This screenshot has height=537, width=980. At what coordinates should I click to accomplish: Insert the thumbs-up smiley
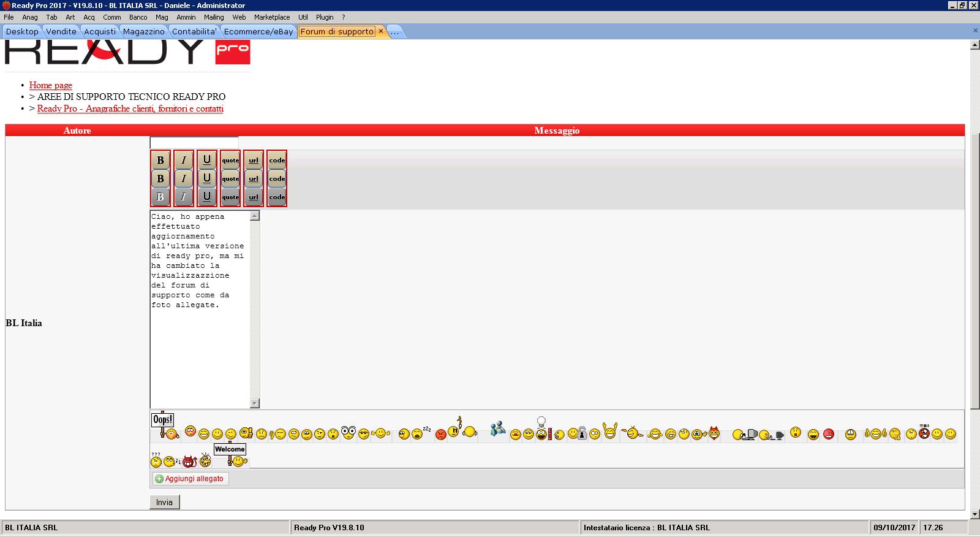[246, 433]
